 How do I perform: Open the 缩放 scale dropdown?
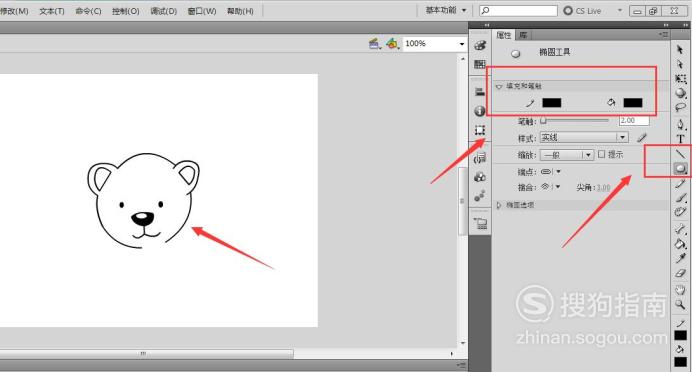tap(567, 155)
